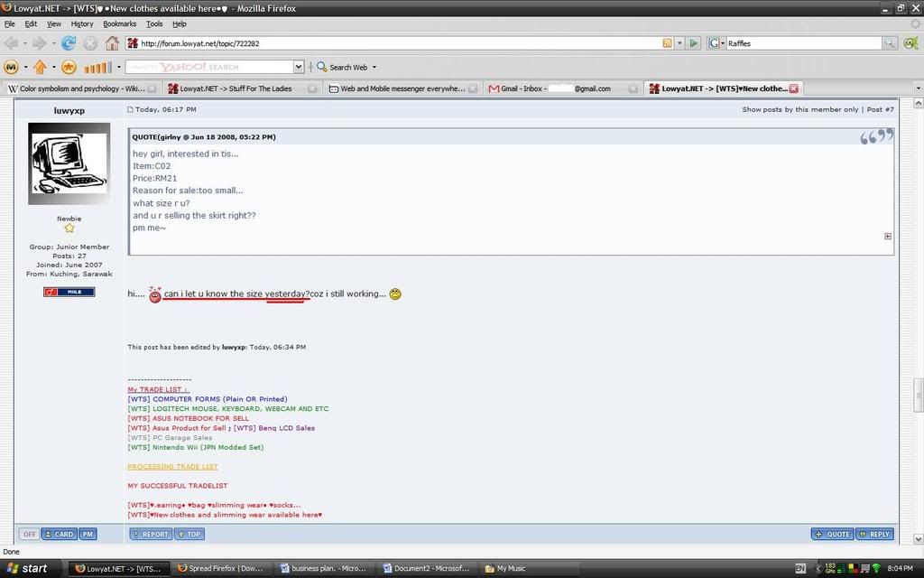Viewport: 924px width, 578px height.
Task: Click the quote expand icon in quote box
Action: (x=888, y=237)
